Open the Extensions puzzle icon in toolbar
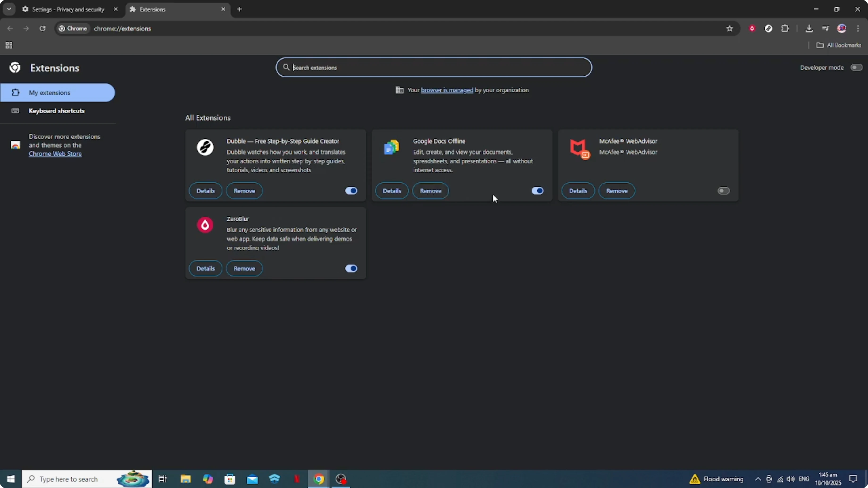Screen dimensions: 868x488 [785, 29]
